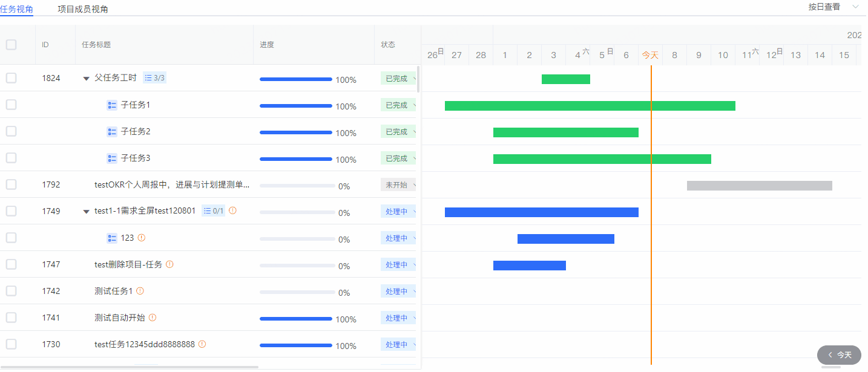
Task: Open task titled 测试任务1
Action: pyautogui.click(x=114, y=291)
